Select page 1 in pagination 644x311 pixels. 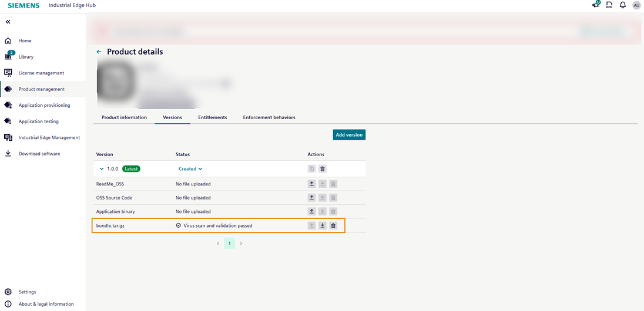230,244
